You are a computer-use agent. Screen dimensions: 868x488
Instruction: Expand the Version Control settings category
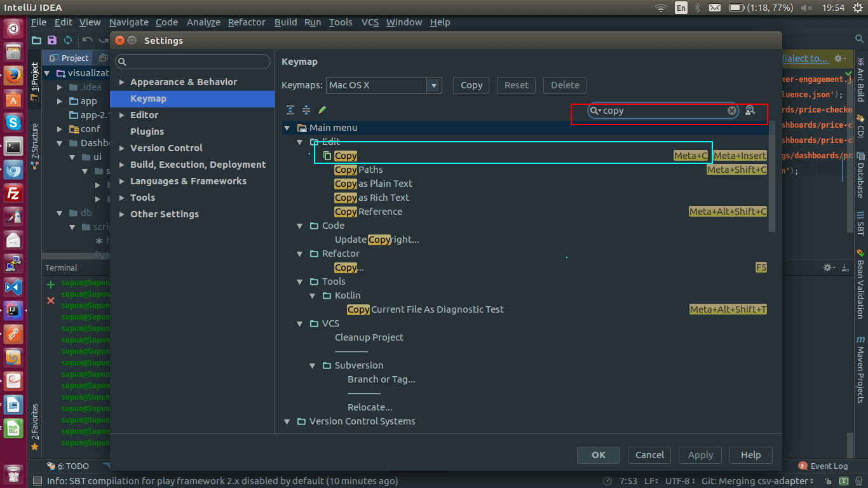coord(122,148)
